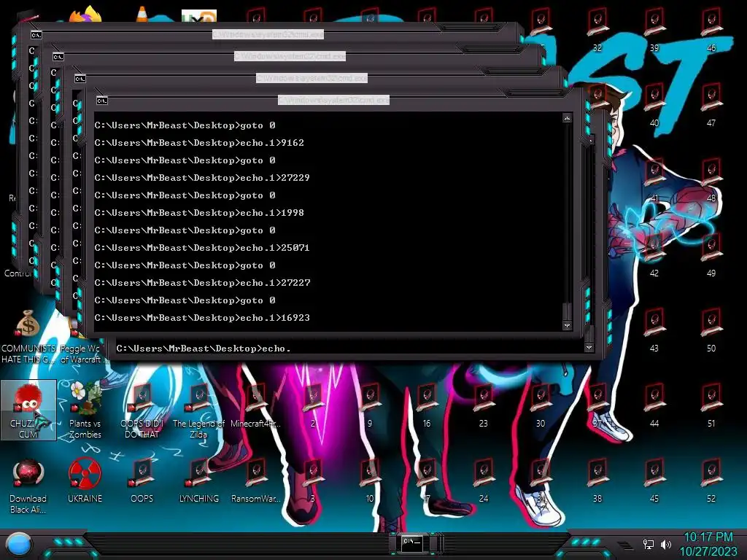Select desktop icon labeled 48
This screenshot has height=560, width=747.
tap(711, 180)
